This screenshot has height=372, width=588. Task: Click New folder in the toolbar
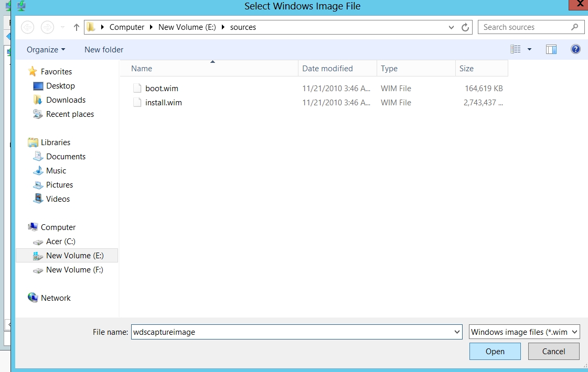tap(104, 49)
